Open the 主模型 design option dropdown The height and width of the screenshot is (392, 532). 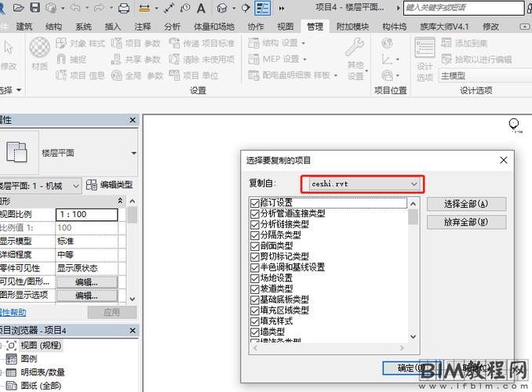pyautogui.click(x=485, y=75)
